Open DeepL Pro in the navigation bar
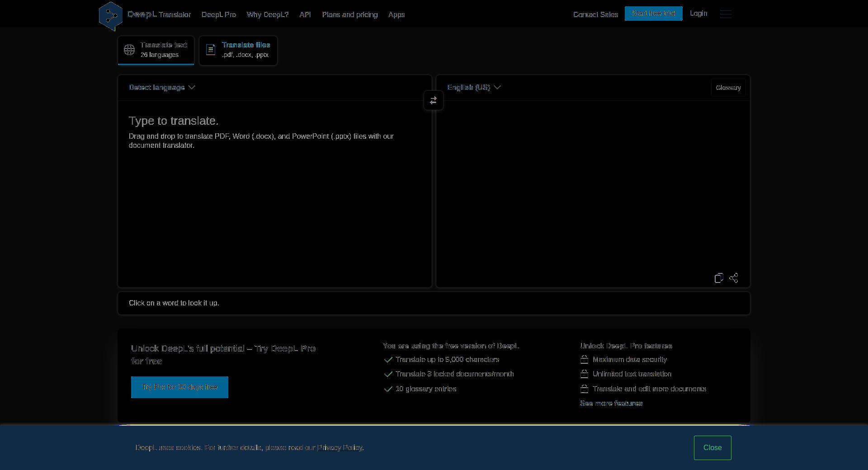This screenshot has height=470, width=868. coord(219,14)
